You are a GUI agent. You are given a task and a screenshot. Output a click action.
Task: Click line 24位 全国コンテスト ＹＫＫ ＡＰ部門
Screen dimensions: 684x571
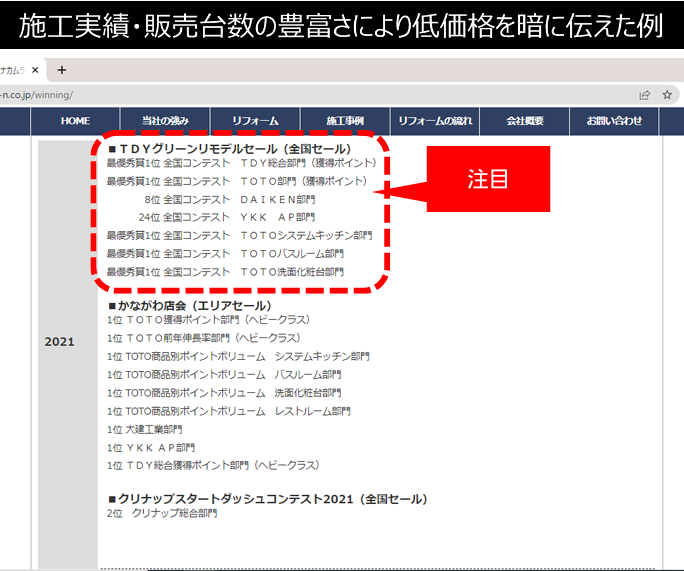(x=227, y=217)
